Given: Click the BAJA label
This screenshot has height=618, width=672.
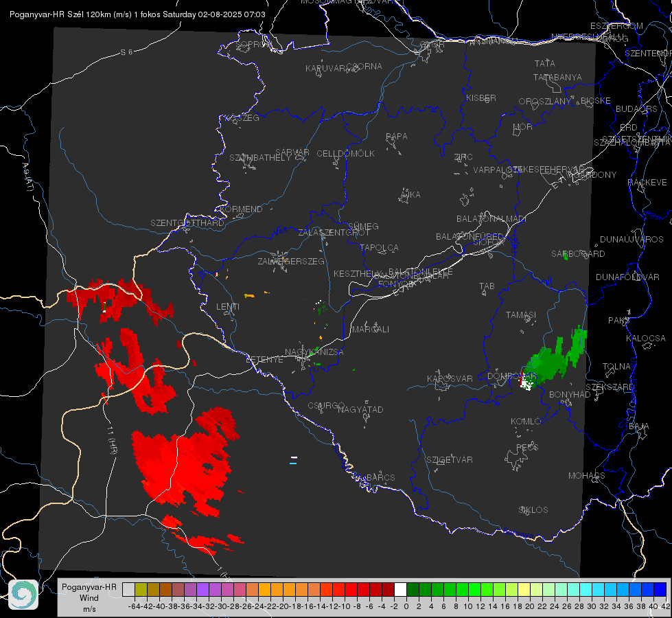Looking at the screenshot, I should point(639,426).
